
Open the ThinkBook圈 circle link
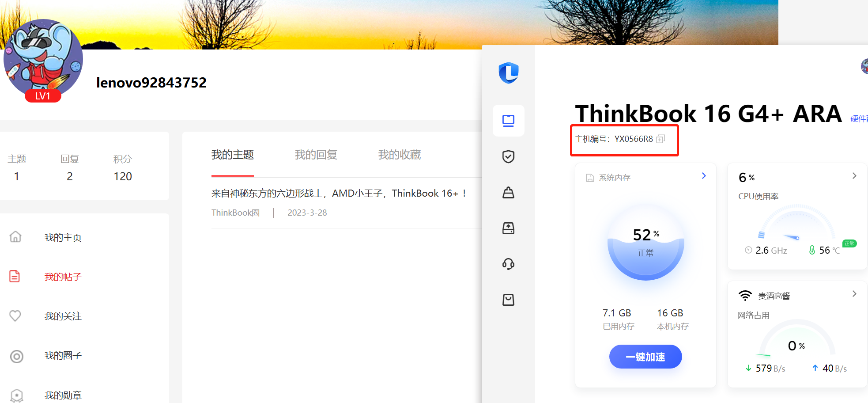point(236,213)
